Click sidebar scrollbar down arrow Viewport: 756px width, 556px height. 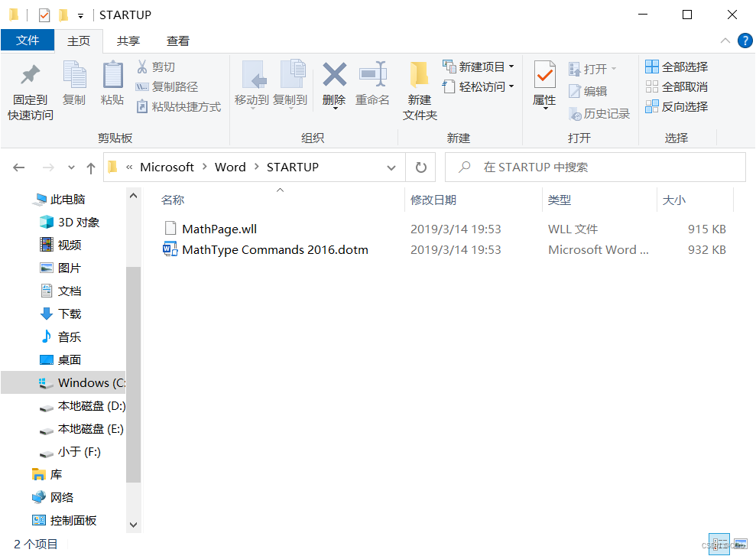coord(134,525)
